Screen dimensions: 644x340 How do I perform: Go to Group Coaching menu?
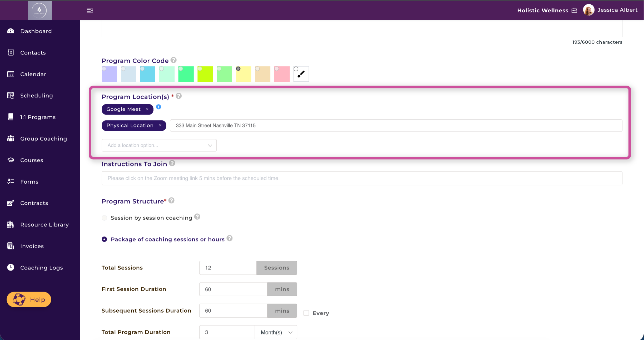pos(43,139)
